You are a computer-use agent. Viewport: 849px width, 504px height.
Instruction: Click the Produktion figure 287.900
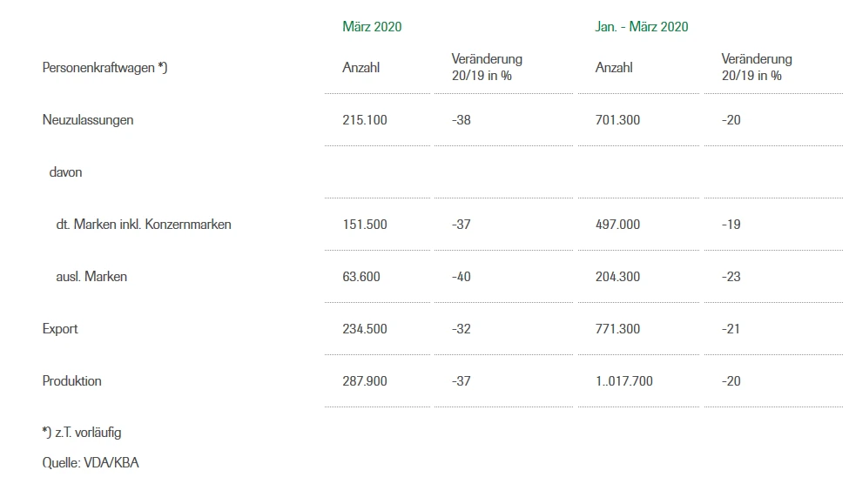coord(365,381)
